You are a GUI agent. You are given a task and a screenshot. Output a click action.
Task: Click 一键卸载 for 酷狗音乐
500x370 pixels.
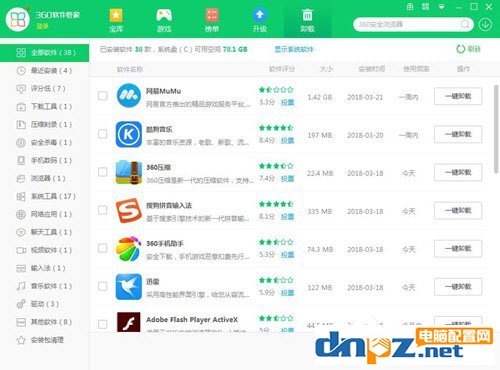pyautogui.click(x=458, y=134)
